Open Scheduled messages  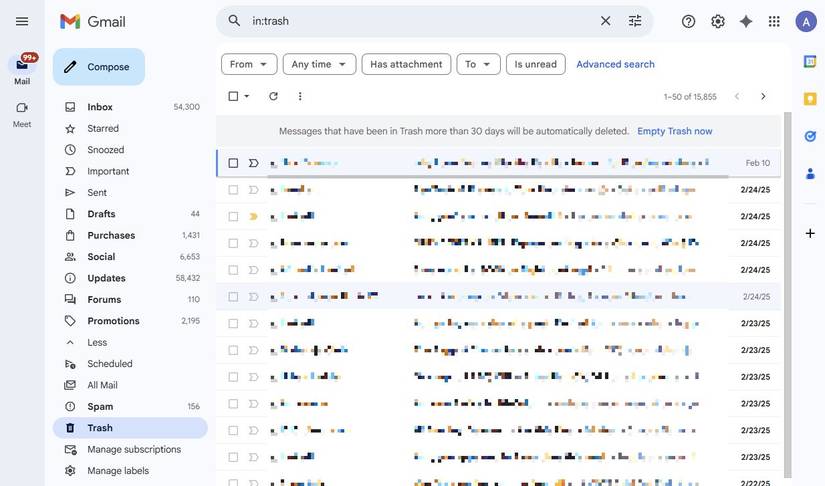pyautogui.click(x=130, y=364)
